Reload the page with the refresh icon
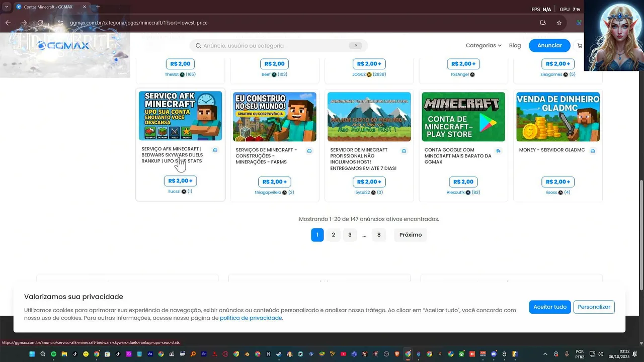The width and height of the screenshot is (644, 362). (40, 23)
